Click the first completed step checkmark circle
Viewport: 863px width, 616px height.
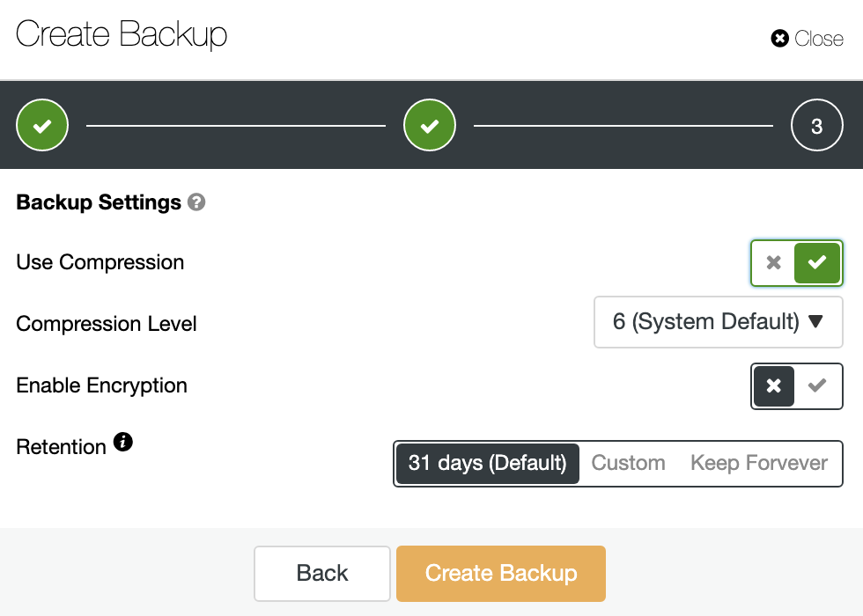pos(42,125)
